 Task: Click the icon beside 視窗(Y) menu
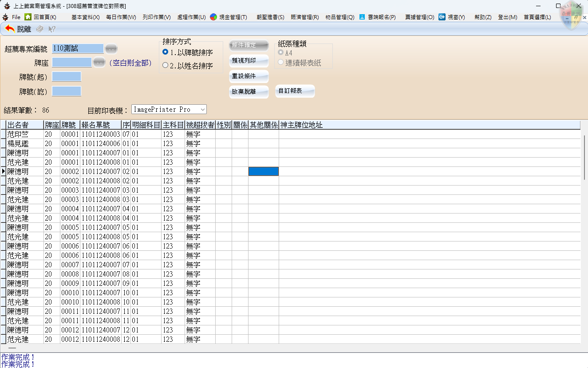[442, 17]
